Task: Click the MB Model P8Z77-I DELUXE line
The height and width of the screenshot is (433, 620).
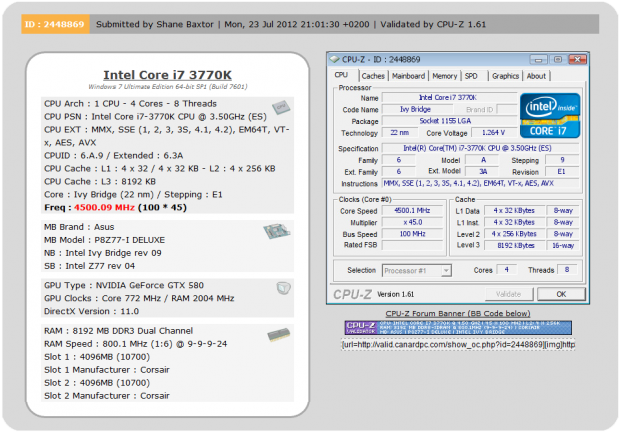Action: (104, 240)
